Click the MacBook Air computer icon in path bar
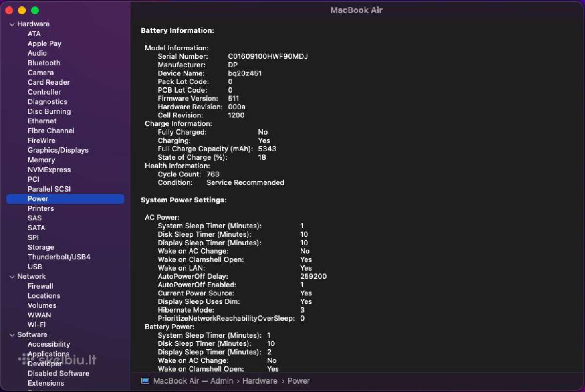 coord(145,381)
